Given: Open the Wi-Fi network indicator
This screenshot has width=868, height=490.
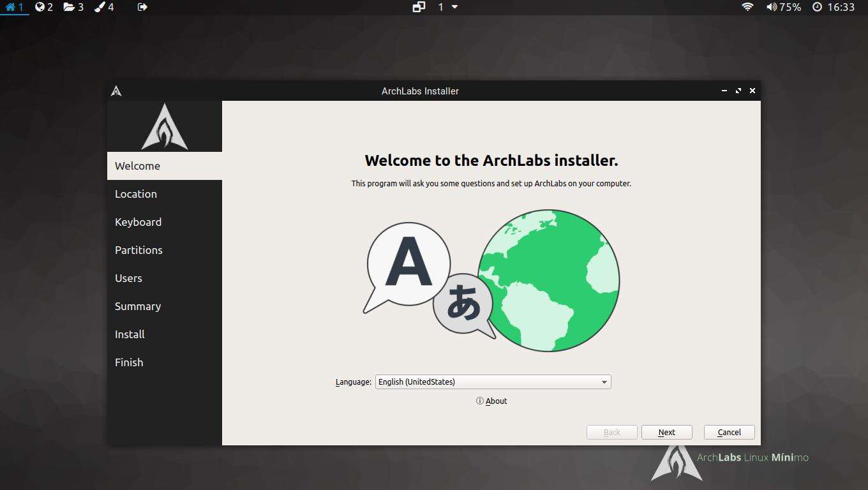Looking at the screenshot, I should (747, 7).
